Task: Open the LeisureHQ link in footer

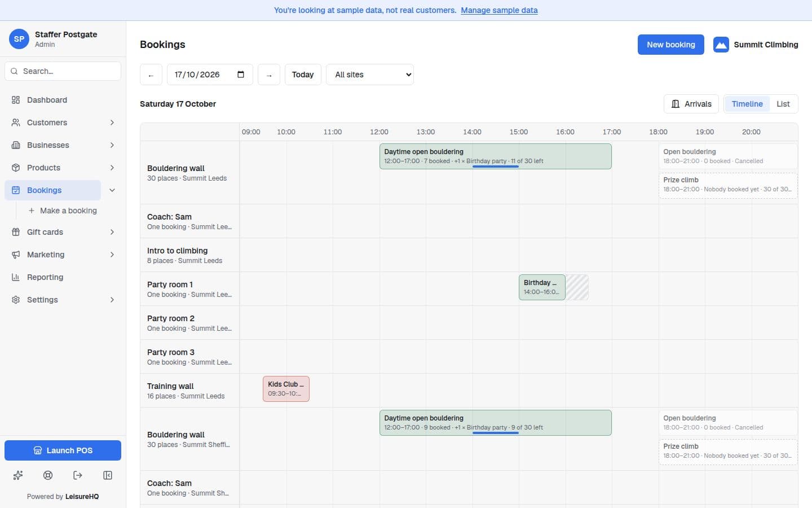Action: click(x=82, y=497)
